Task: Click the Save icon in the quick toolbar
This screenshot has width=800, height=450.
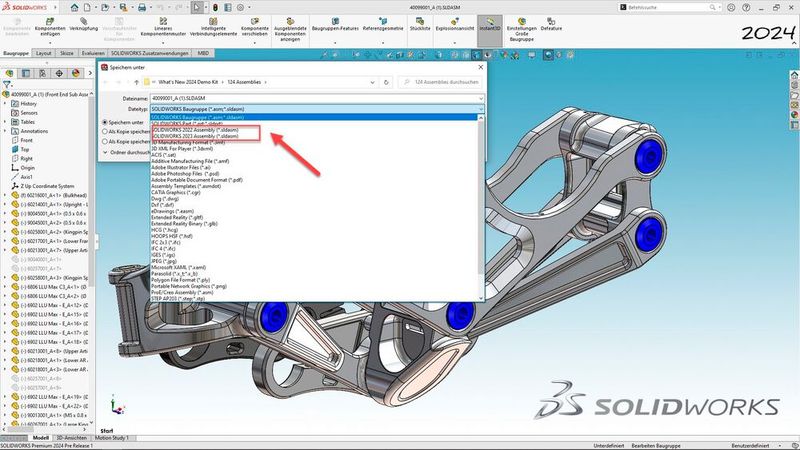Action: [123, 8]
